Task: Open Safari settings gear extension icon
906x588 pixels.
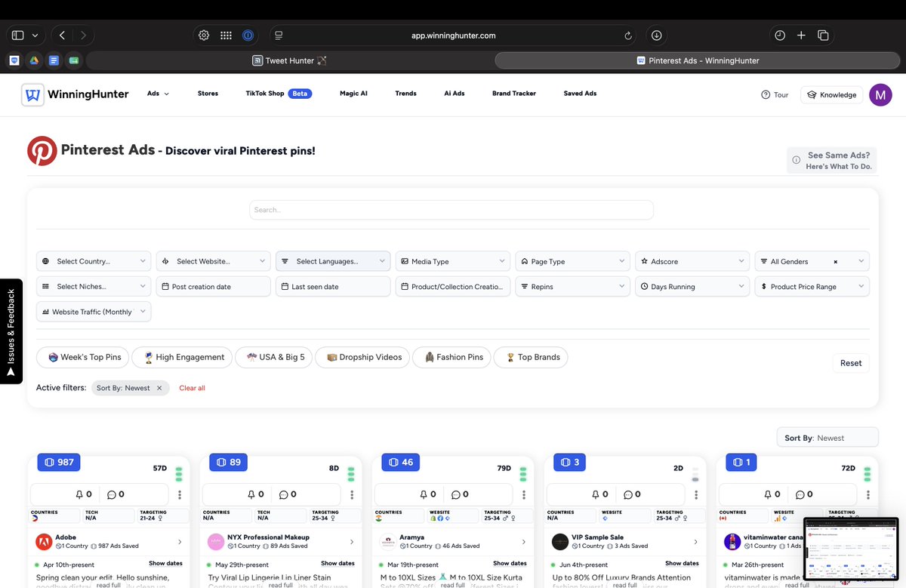Action: (204, 35)
